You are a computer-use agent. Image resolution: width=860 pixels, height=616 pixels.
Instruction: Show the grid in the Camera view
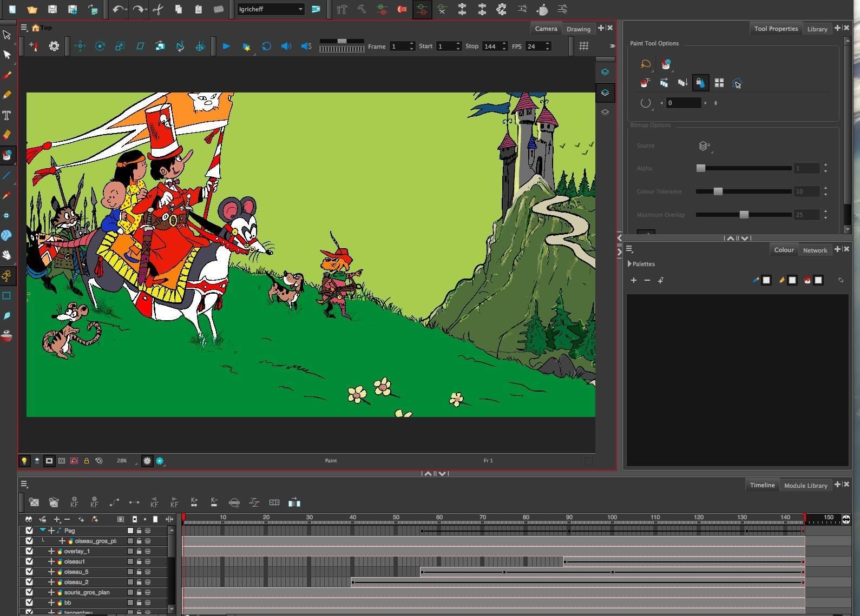coord(584,46)
